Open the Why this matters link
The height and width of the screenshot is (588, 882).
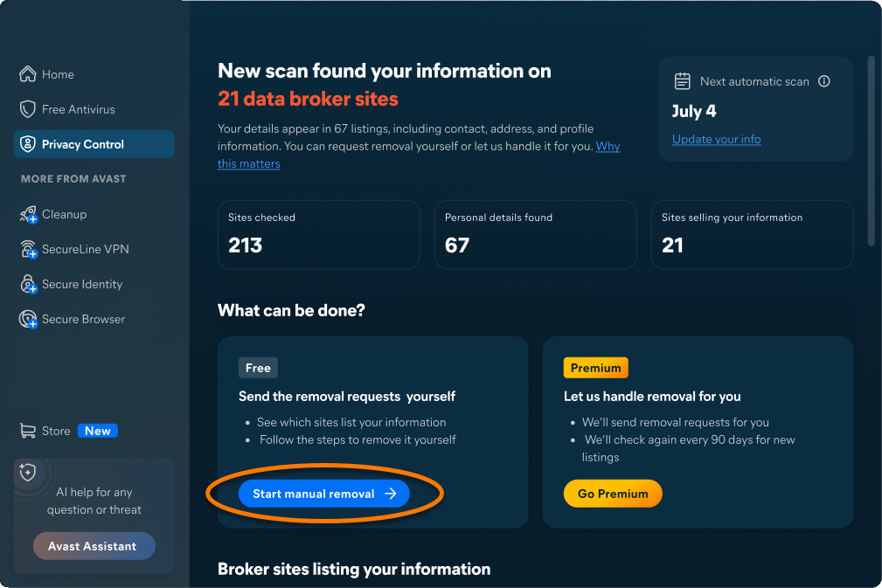pos(608,146)
